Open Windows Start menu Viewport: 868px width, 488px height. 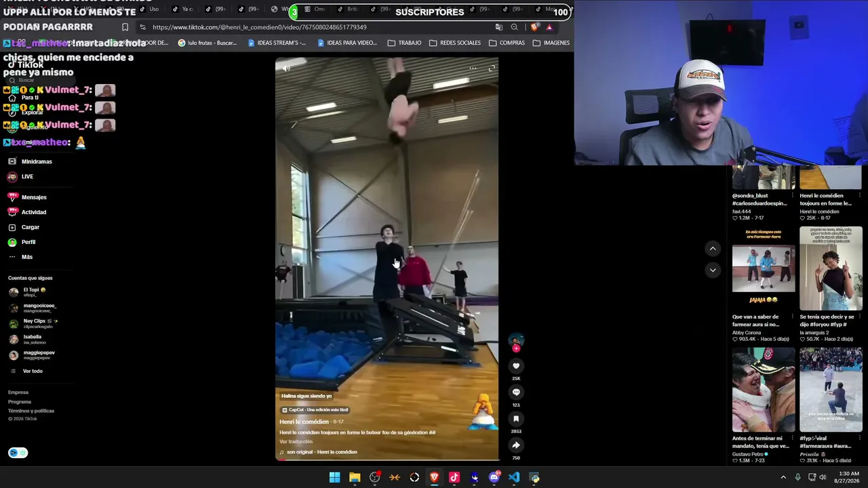tap(334, 478)
